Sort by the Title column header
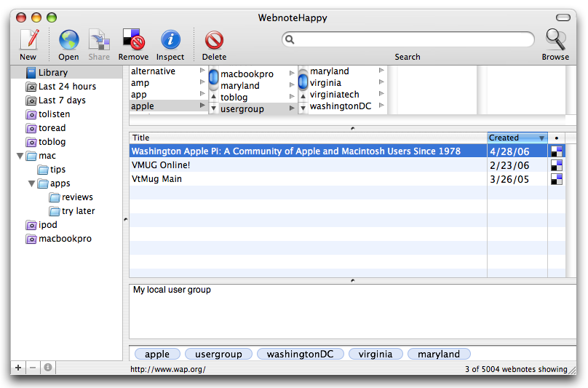 tap(308, 138)
